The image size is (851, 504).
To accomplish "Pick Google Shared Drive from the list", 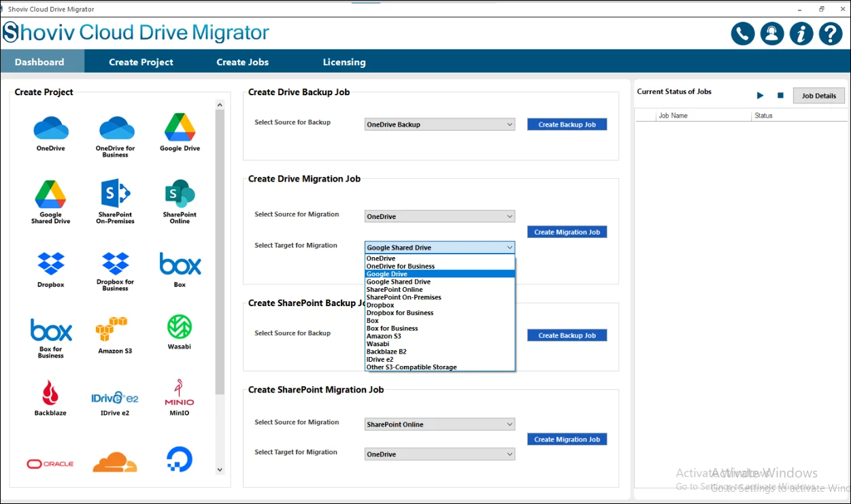I will (440, 282).
